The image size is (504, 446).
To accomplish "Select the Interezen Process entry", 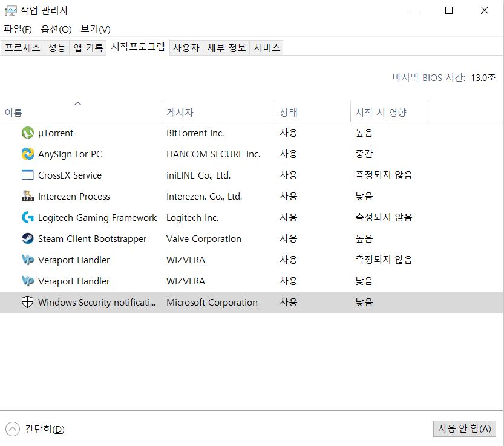I will [74, 197].
